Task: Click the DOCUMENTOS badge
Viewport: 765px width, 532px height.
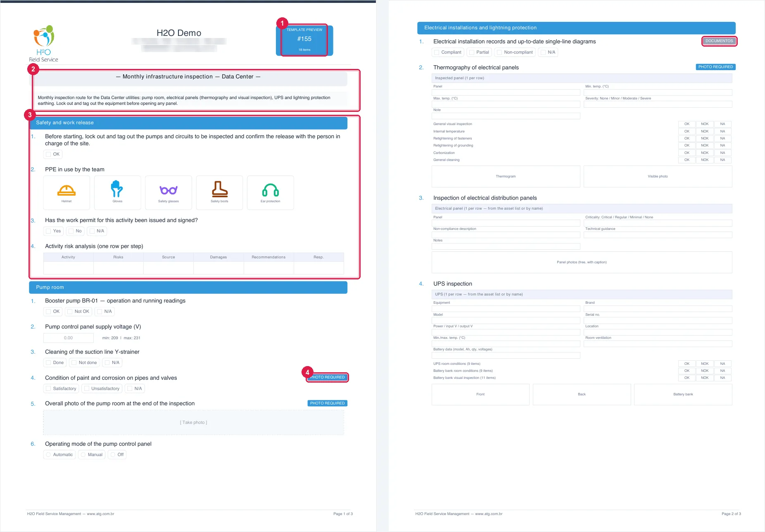Action: pyautogui.click(x=719, y=41)
